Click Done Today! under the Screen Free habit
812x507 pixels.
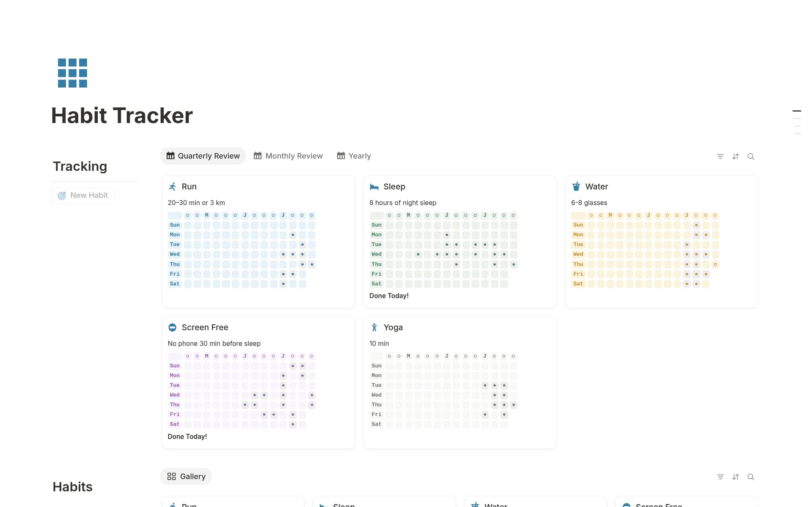(187, 436)
